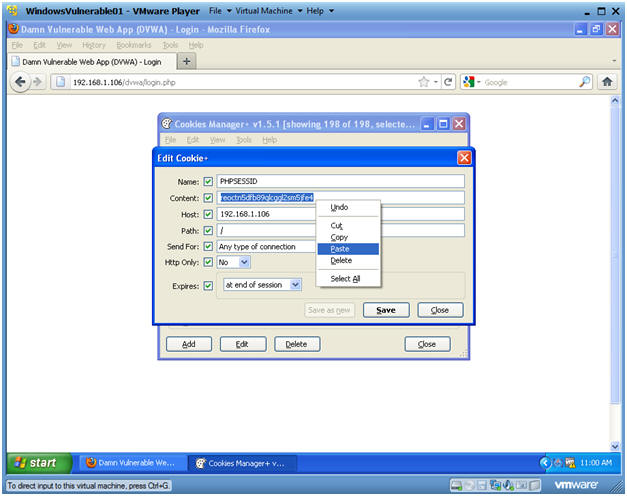The image size is (627, 496).
Task: Select the DVWA Login browser tab
Action: 92,62
